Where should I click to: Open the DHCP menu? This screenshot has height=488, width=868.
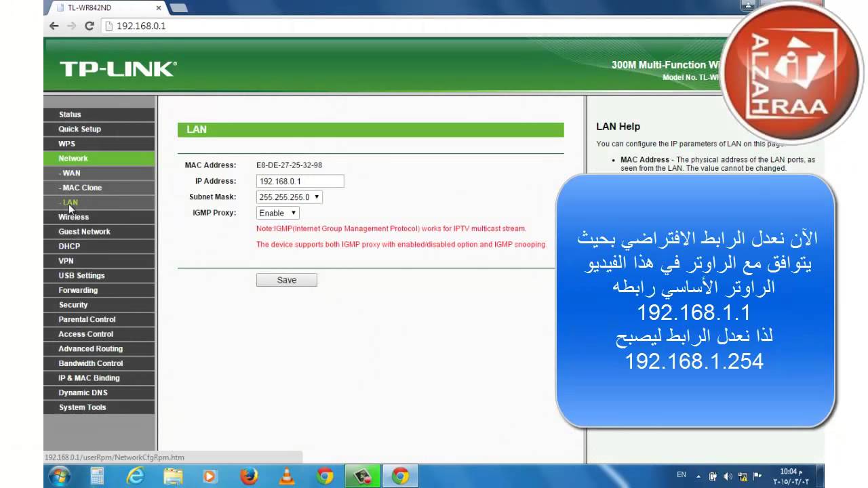(x=99, y=246)
